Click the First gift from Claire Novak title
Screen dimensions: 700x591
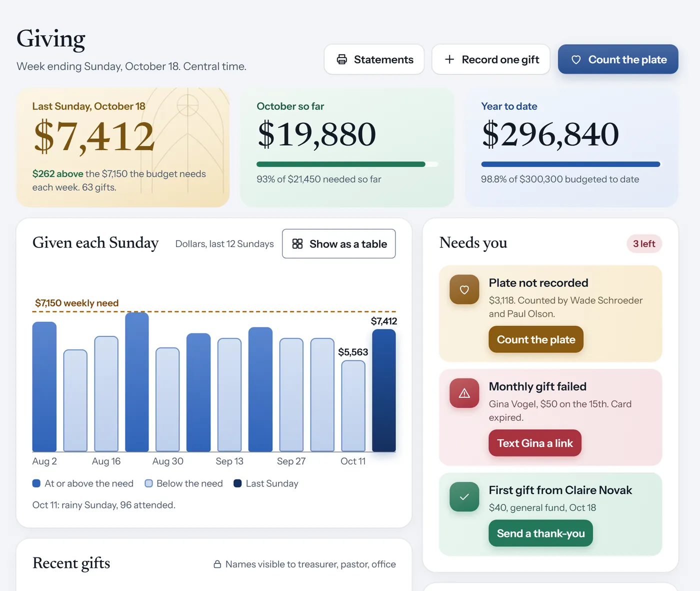(560, 490)
